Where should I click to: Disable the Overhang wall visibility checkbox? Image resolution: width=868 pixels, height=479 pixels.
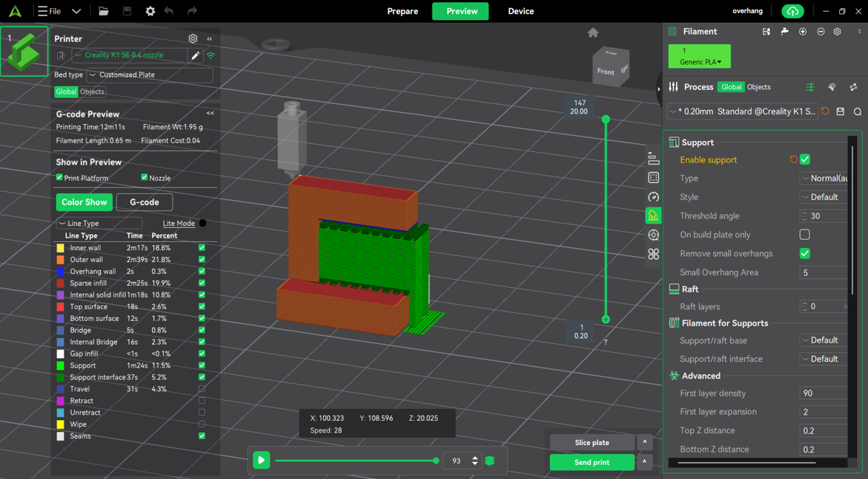[x=201, y=271]
